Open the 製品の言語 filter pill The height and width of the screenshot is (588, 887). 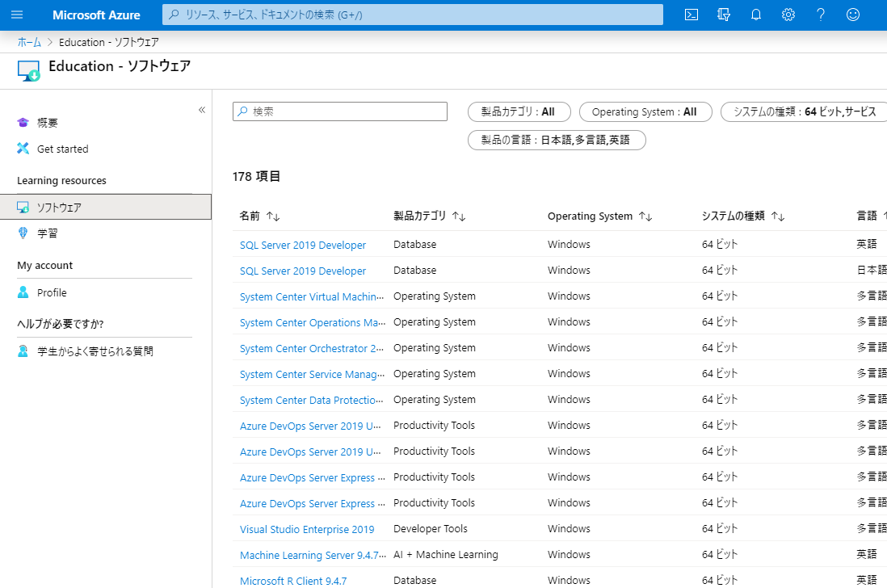[x=556, y=140]
